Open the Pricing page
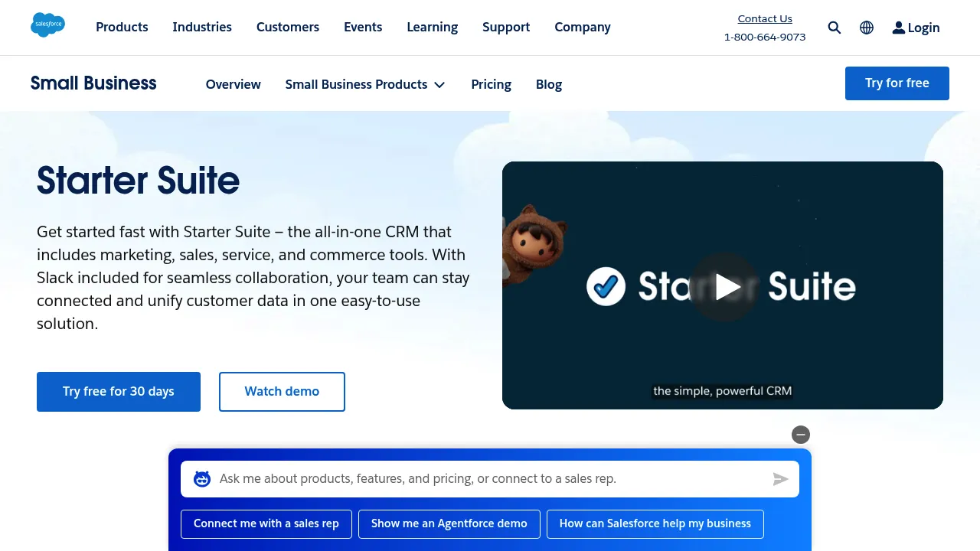Screen dimensions: 980x551 (492, 84)
